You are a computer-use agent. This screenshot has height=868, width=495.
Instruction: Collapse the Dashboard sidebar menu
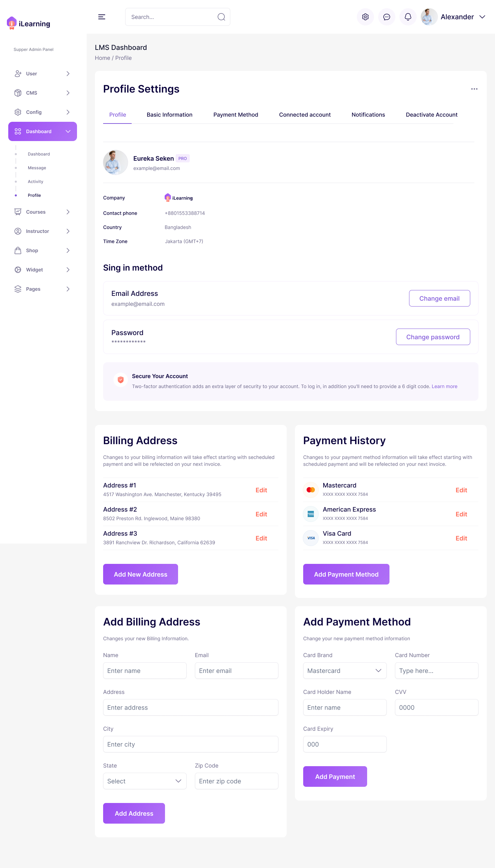(68, 131)
